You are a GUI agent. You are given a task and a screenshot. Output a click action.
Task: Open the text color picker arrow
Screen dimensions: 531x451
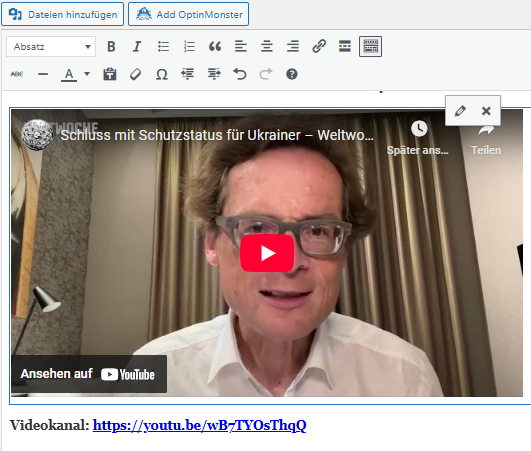pos(87,74)
